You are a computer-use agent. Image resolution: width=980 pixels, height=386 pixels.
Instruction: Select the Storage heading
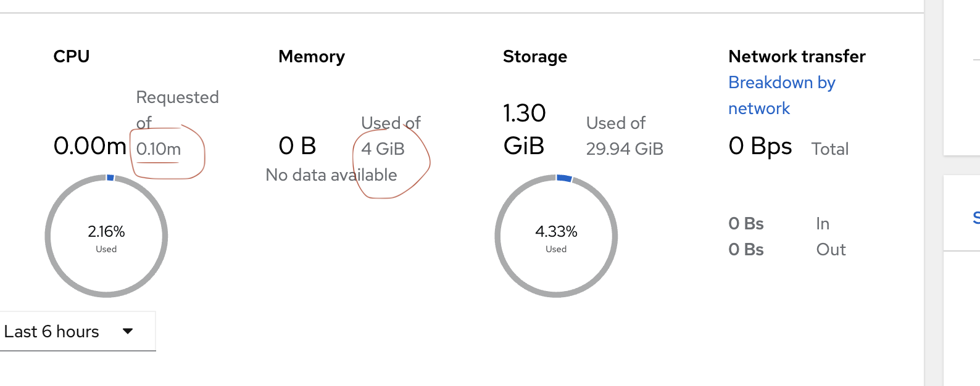pos(535,56)
